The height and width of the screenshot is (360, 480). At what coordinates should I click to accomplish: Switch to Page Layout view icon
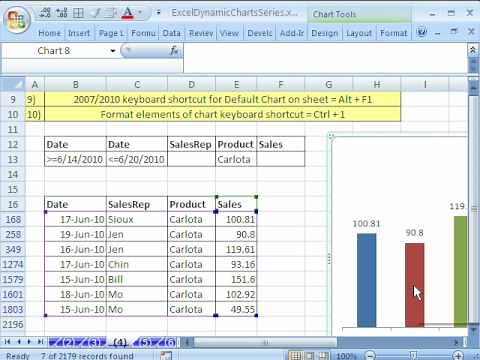[x=309, y=356]
